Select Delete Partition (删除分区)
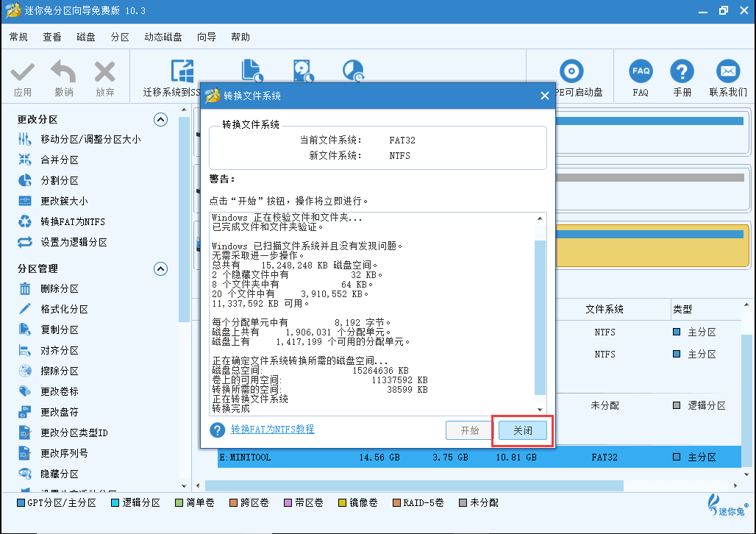 [x=49, y=289]
